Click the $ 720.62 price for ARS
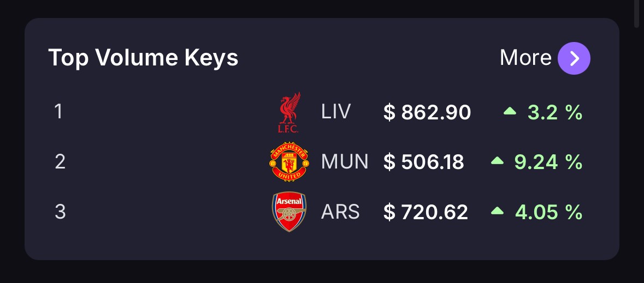 click(426, 213)
